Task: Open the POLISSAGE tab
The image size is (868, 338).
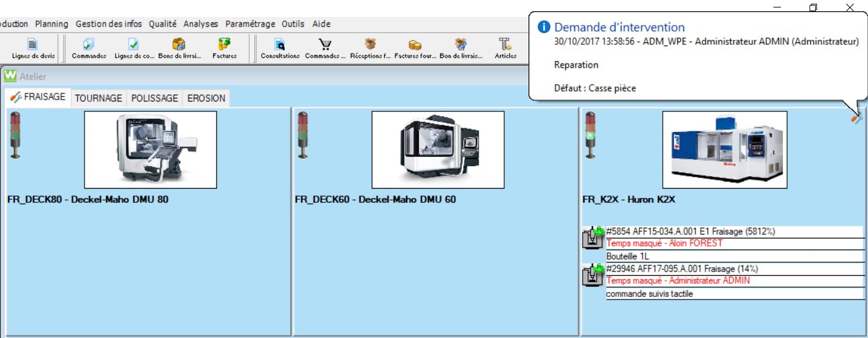Action: tap(154, 98)
